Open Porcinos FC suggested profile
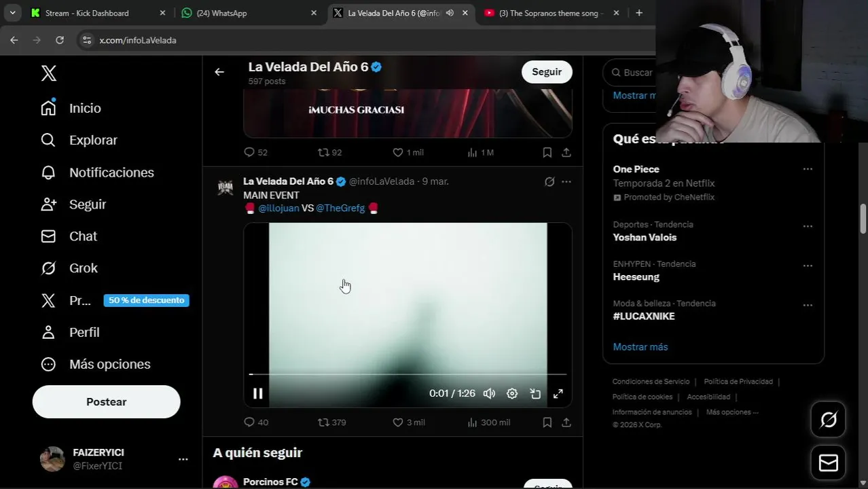The image size is (868, 489). tap(270, 482)
